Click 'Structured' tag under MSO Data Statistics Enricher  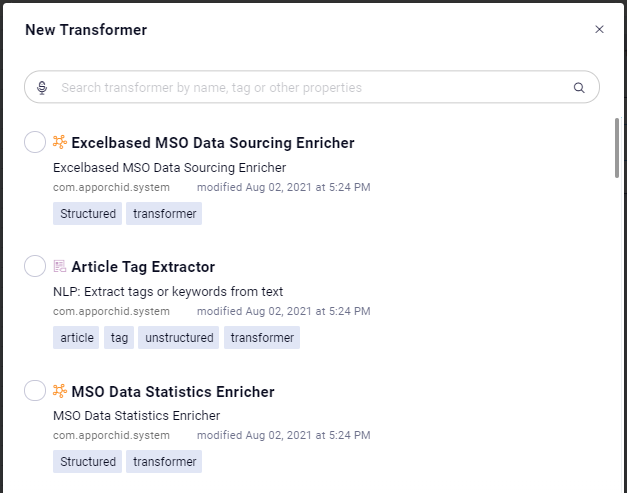pyautogui.click(x=88, y=462)
